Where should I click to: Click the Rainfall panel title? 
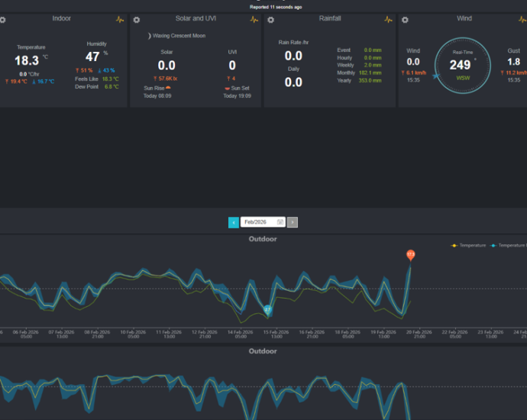click(x=330, y=18)
